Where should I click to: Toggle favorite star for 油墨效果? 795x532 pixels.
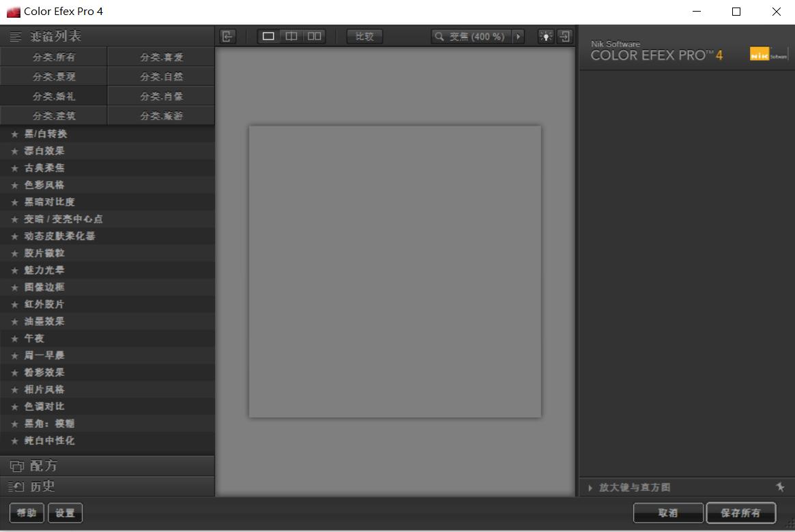click(15, 322)
